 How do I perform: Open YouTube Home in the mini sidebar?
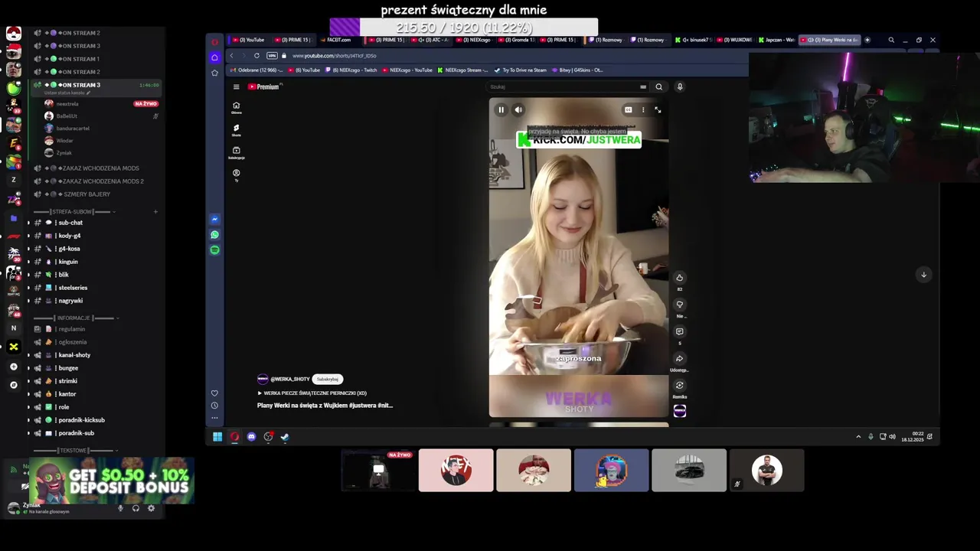[236, 107]
